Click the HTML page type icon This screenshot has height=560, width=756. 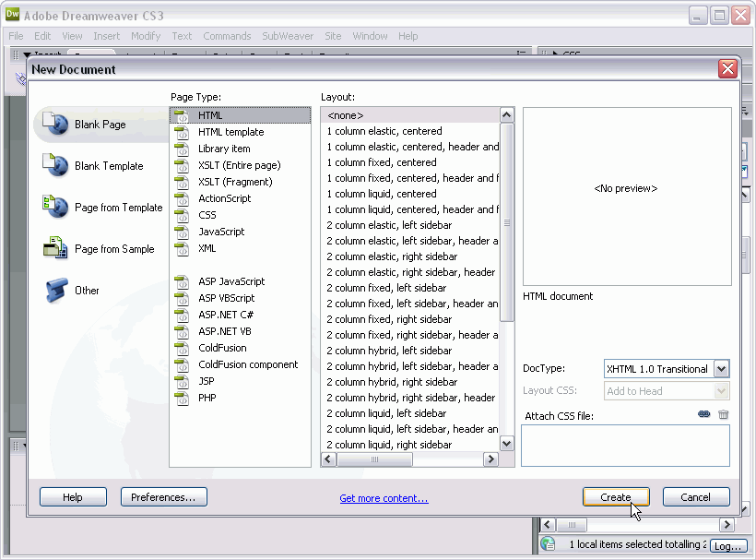[x=182, y=115]
